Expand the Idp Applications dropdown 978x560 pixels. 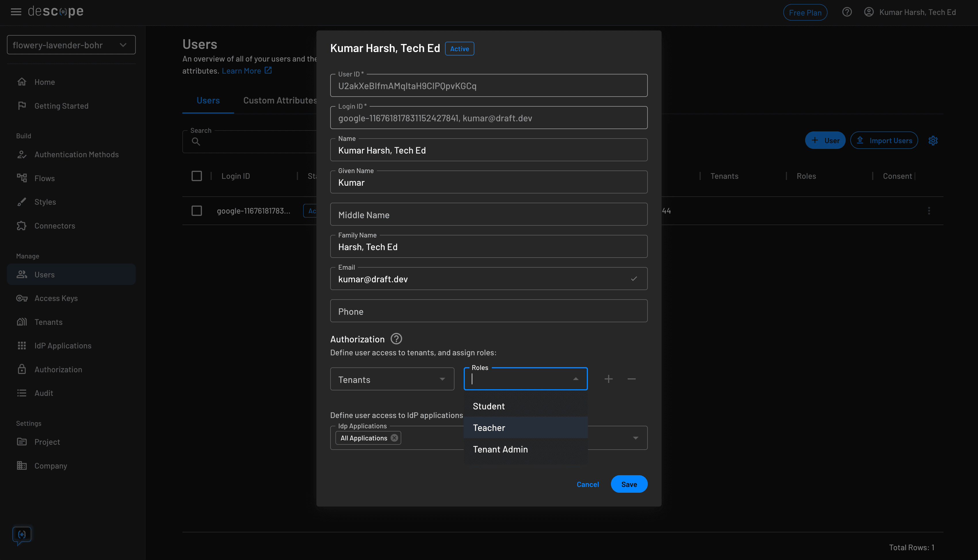(635, 438)
